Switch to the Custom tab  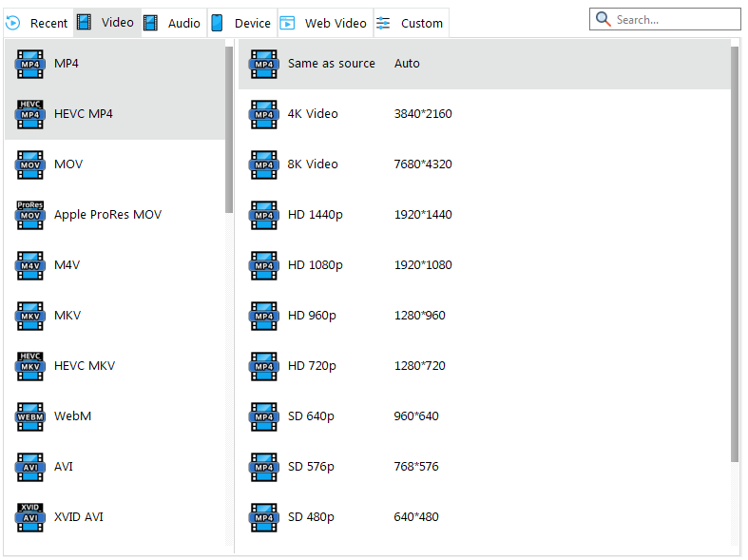pos(411,23)
